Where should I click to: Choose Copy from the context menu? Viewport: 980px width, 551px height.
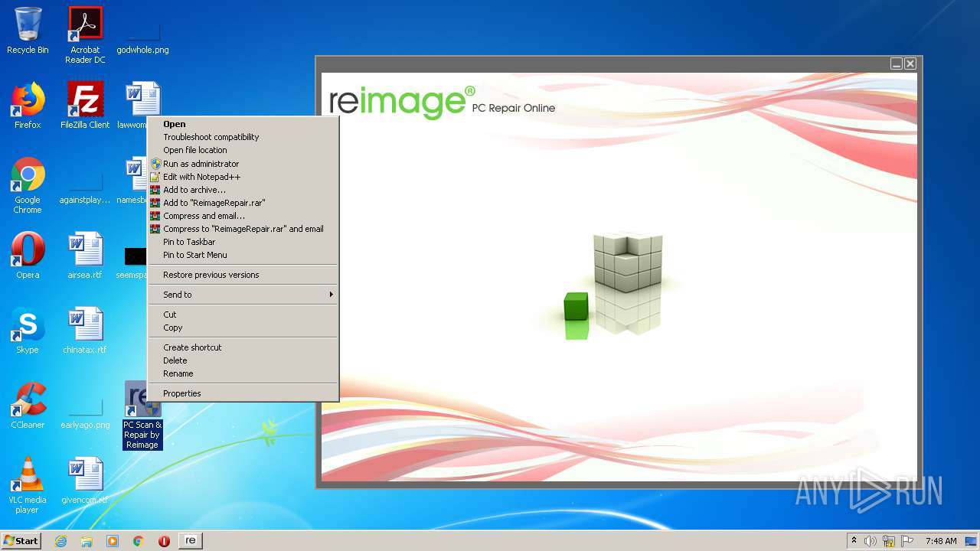[243, 328]
